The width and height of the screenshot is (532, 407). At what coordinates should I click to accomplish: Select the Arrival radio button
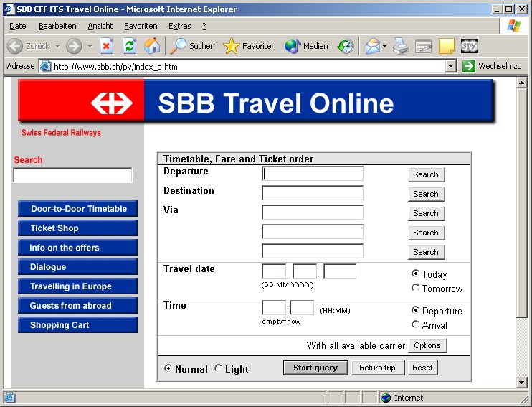(415, 324)
